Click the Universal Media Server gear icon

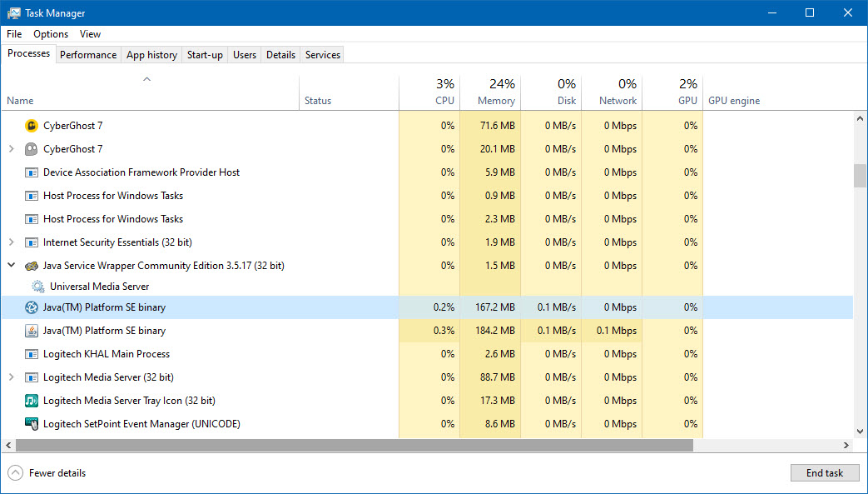[37, 287]
